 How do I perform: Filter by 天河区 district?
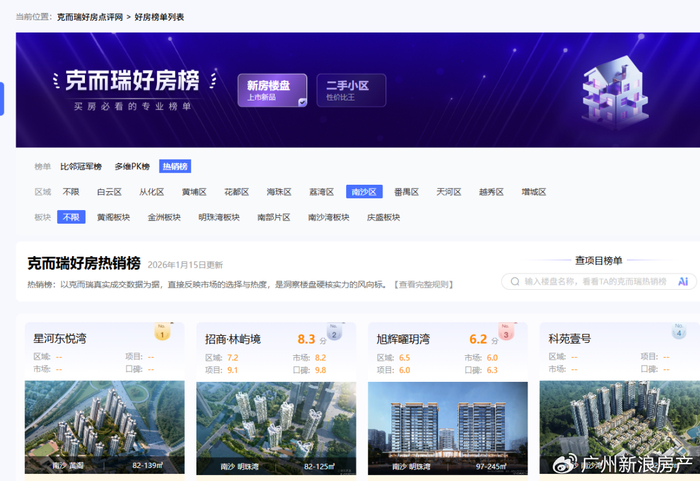tap(449, 192)
